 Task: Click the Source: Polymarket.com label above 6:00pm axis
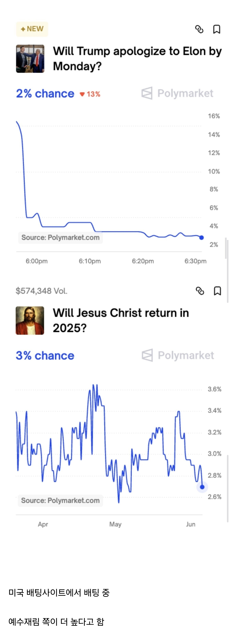[x=60, y=238]
